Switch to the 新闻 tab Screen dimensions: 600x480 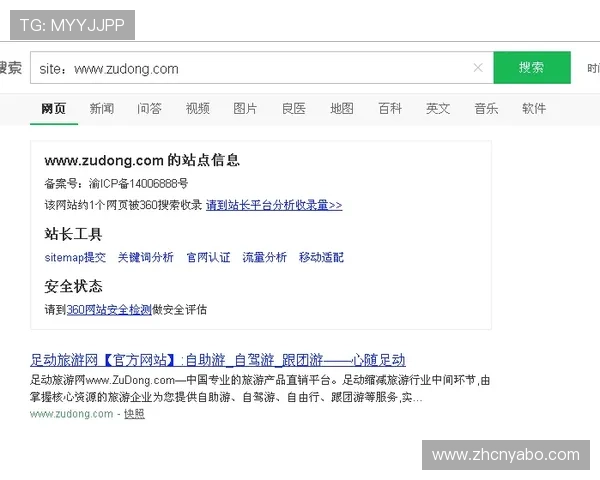click(102, 109)
